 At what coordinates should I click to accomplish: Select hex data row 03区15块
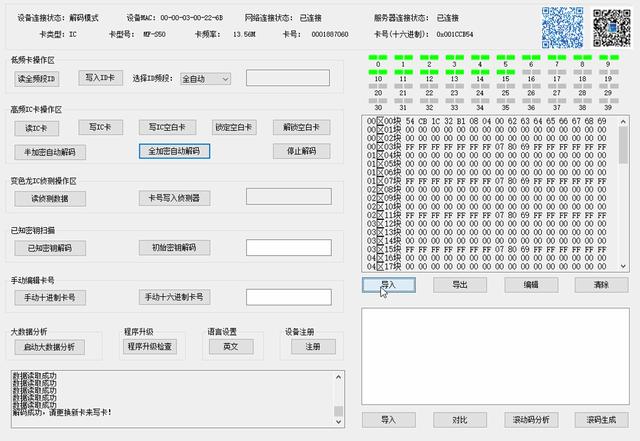tap(487, 249)
